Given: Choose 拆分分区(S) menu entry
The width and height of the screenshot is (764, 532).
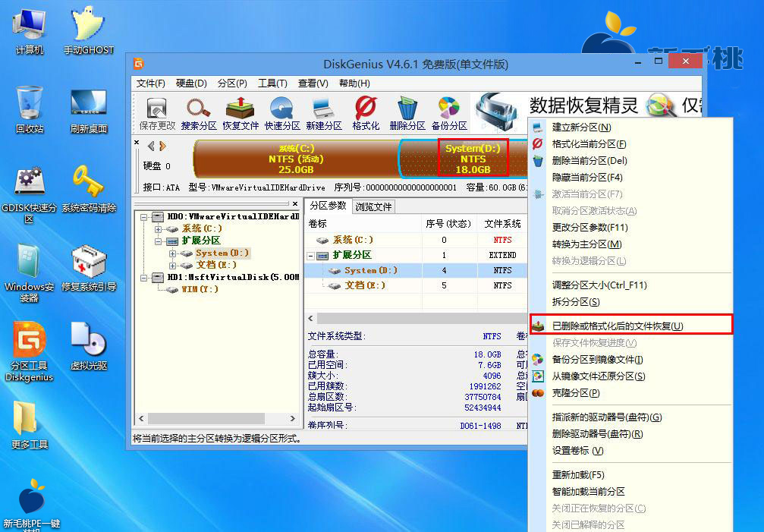Looking at the screenshot, I should point(630,301).
